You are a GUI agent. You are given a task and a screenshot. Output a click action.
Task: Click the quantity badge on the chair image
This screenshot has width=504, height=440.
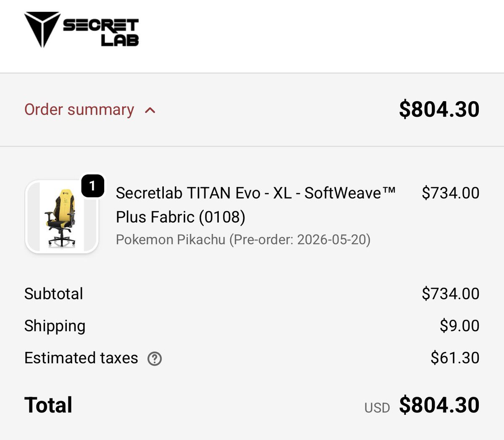click(x=92, y=186)
